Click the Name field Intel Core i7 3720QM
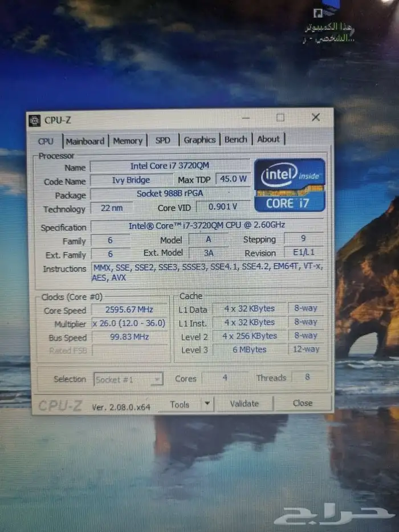Viewport: 399px width, 532px height. (170, 166)
